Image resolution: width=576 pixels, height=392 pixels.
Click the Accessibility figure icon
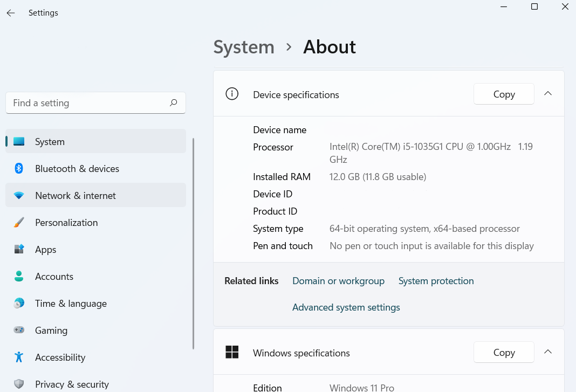coord(19,357)
